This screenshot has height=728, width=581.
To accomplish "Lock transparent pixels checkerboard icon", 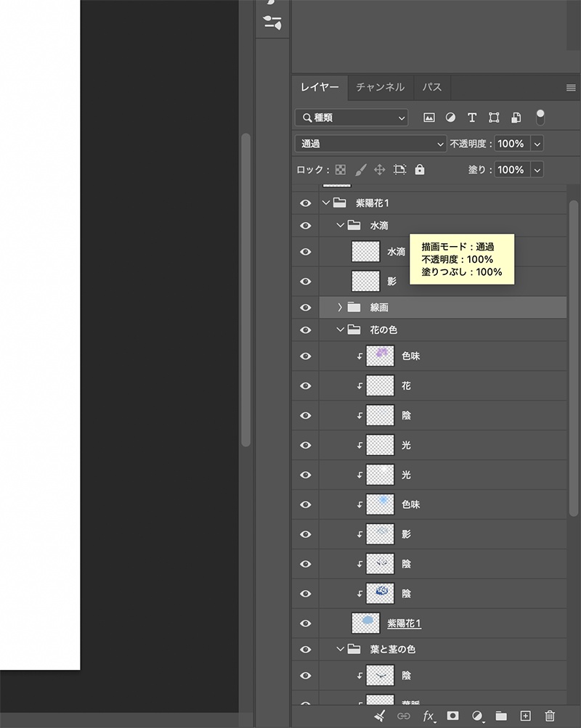I will coord(341,169).
